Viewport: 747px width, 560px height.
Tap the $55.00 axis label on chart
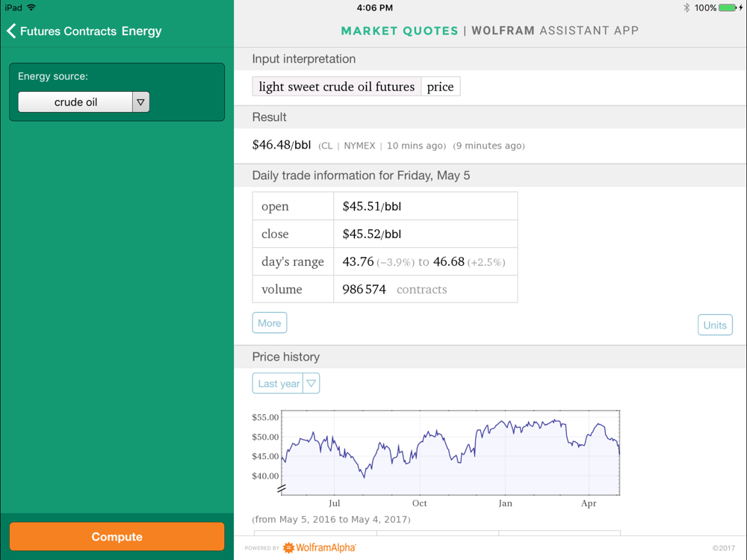[x=265, y=417]
